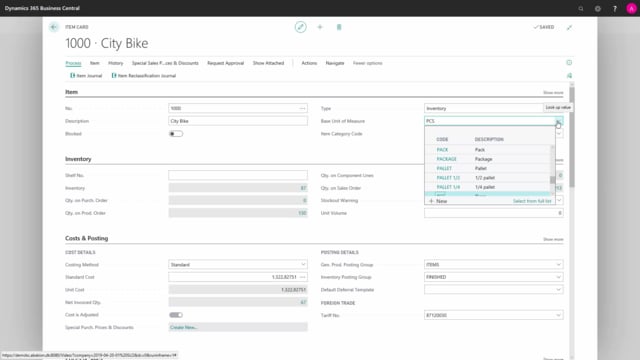Click the edit pencil icon
Viewport: 640px width, 360px height.
[300, 27]
